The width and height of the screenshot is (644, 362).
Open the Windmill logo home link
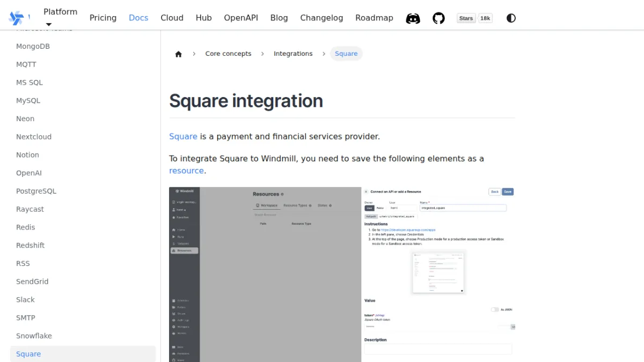click(19, 18)
